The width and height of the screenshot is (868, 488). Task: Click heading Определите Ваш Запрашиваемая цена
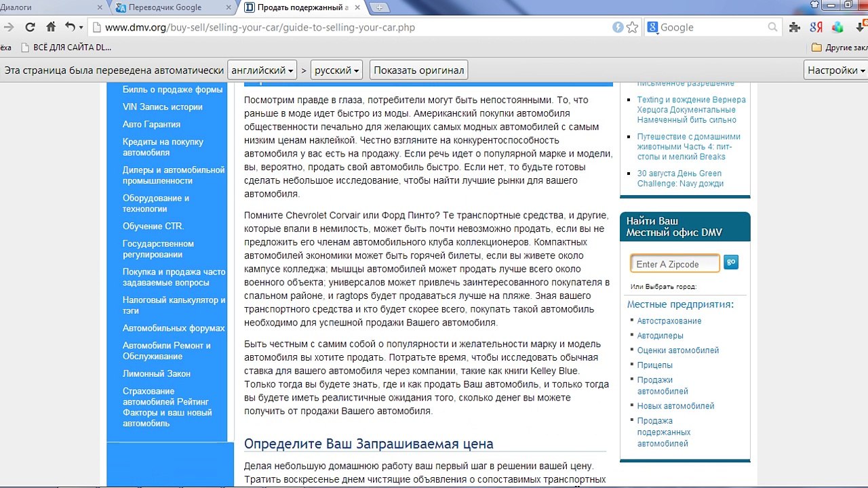[368, 444]
